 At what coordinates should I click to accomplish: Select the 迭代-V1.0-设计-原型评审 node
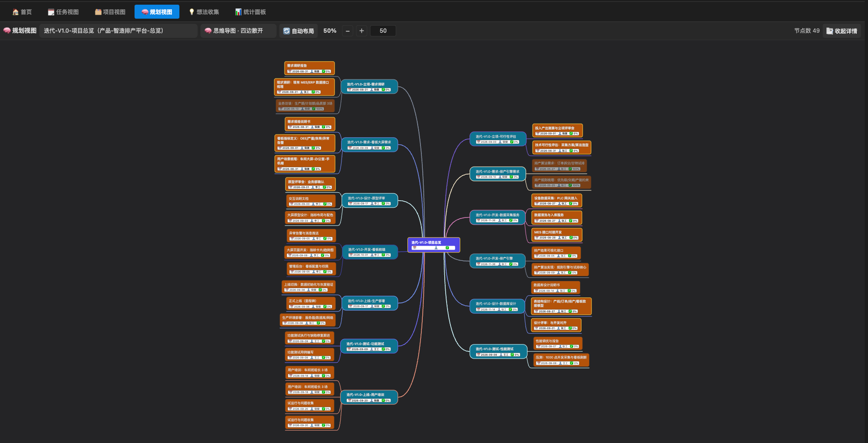coord(370,200)
